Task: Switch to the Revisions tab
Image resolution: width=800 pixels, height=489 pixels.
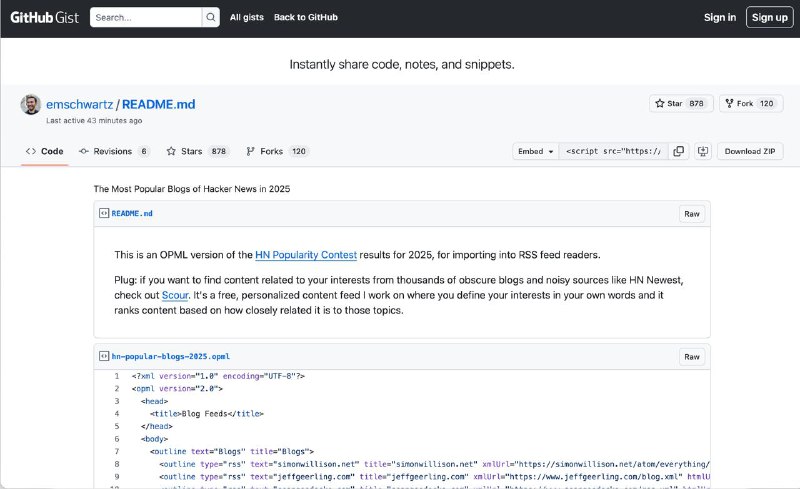Action: click(113, 151)
